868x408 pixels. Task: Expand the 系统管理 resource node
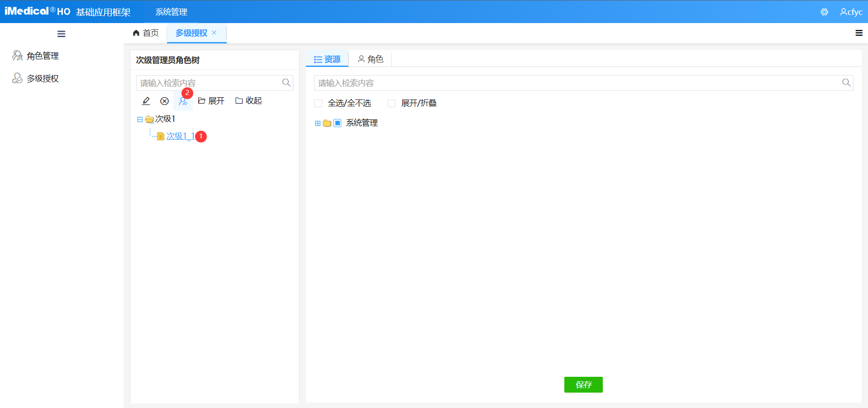317,123
